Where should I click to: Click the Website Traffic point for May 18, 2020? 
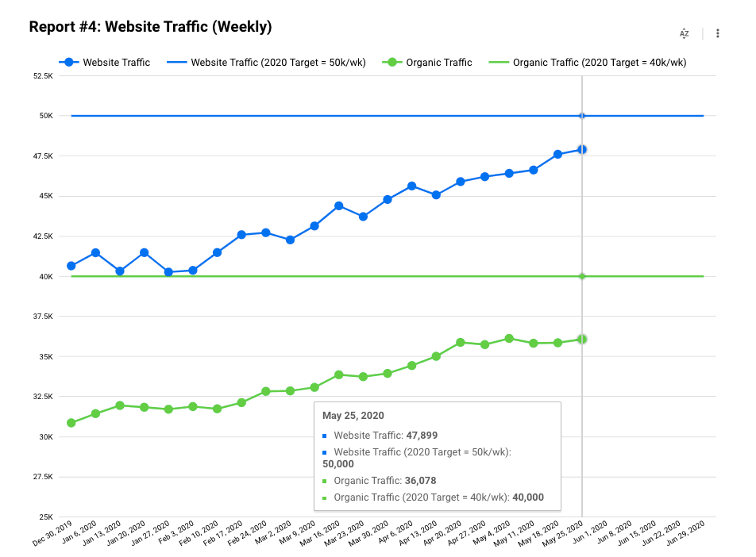pyautogui.click(x=557, y=154)
